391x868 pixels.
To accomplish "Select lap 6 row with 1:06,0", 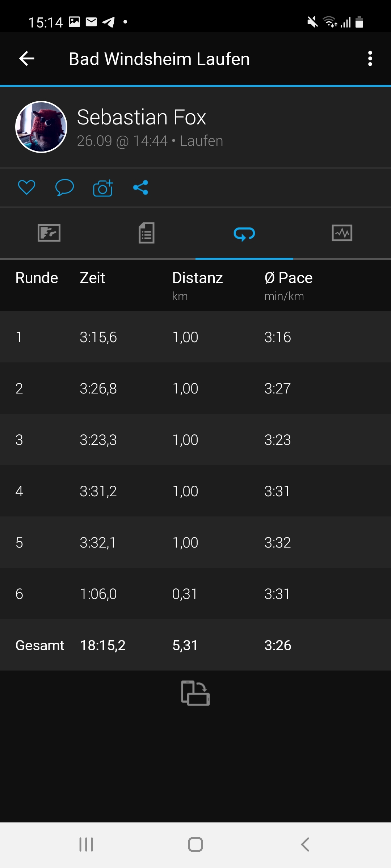I will [x=195, y=594].
